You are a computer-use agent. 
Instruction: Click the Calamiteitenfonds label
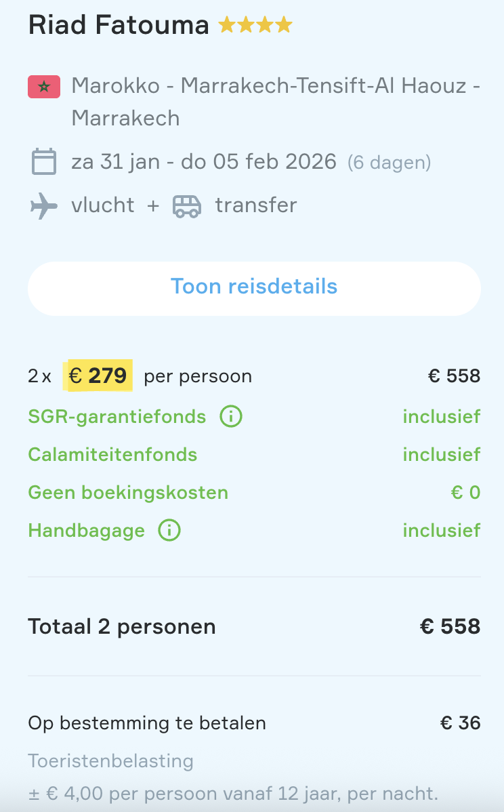coord(112,454)
